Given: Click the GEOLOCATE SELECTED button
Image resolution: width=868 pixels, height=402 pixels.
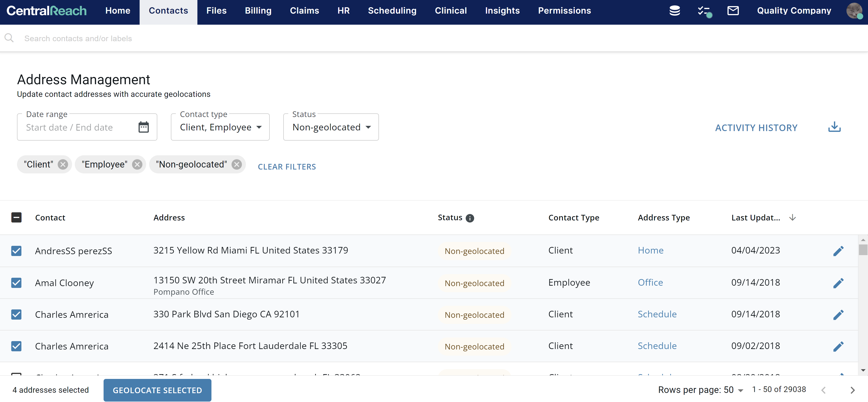Looking at the screenshot, I should point(157,390).
